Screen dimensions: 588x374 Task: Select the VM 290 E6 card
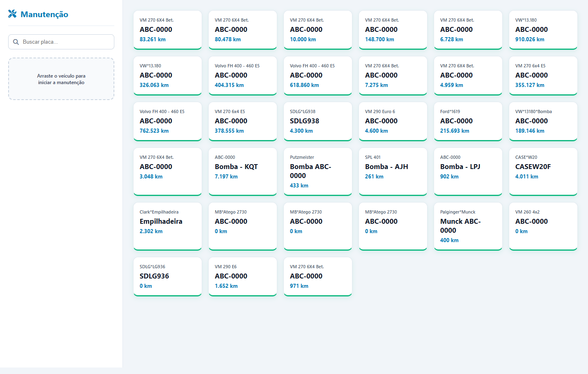243,277
